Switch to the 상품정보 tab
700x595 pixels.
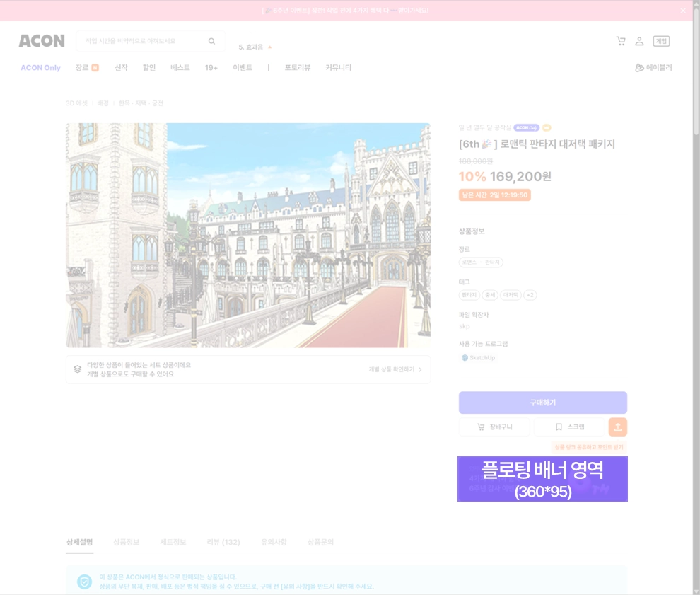[x=127, y=542]
